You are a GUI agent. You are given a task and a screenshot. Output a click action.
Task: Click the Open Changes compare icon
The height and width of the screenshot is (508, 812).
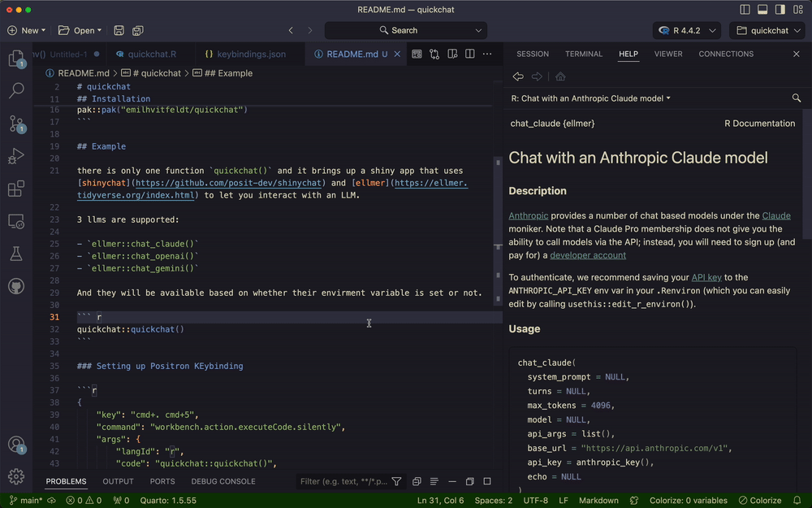434,54
